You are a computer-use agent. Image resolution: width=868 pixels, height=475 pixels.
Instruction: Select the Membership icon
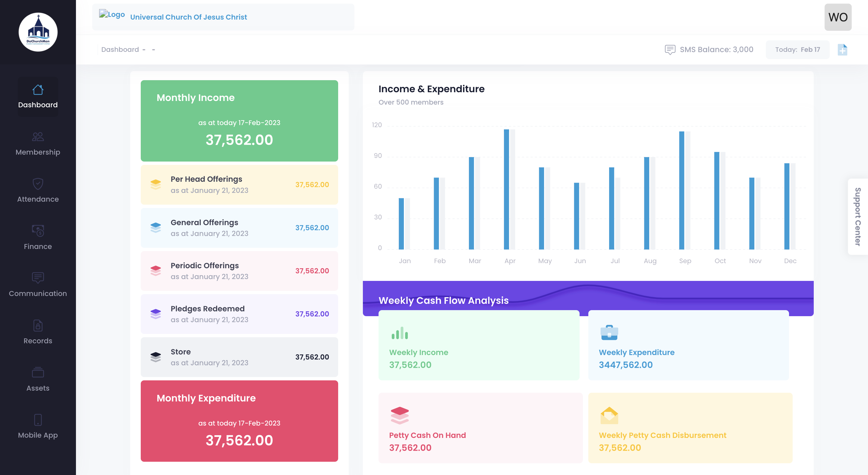(x=38, y=137)
